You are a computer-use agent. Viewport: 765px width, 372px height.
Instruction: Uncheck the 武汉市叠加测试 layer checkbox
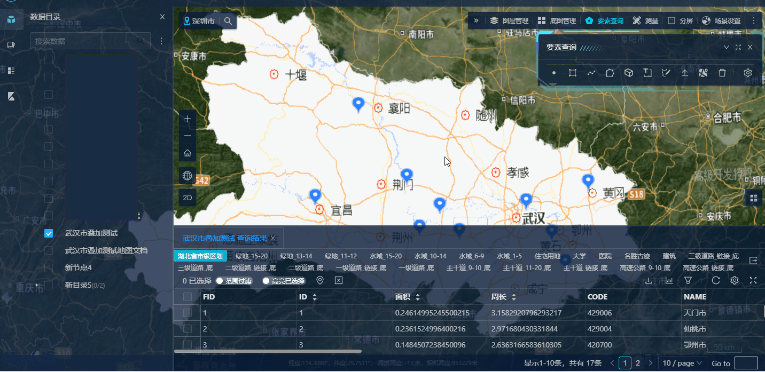(48, 233)
